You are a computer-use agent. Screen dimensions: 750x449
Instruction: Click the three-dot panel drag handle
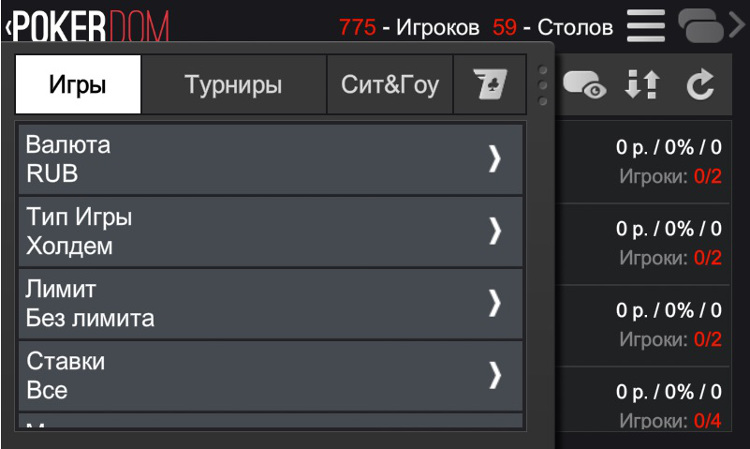pyautogui.click(x=543, y=86)
